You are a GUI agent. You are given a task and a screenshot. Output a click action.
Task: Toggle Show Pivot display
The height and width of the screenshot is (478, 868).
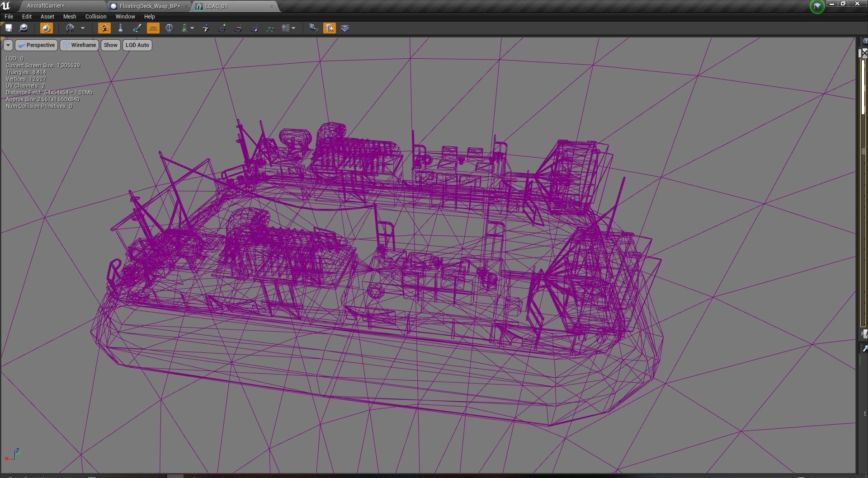coord(206,28)
